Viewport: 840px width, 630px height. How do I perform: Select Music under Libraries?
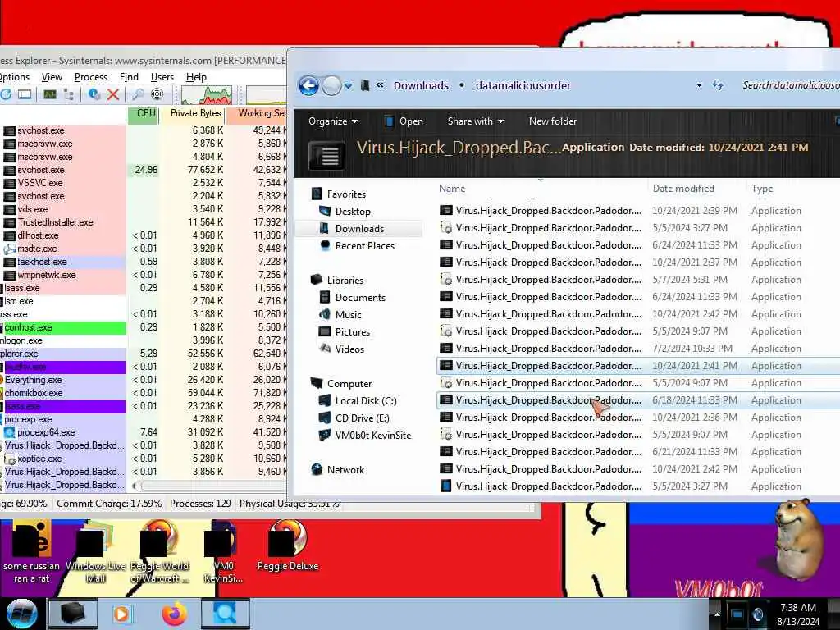pyautogui.click(x=348, y=314)
